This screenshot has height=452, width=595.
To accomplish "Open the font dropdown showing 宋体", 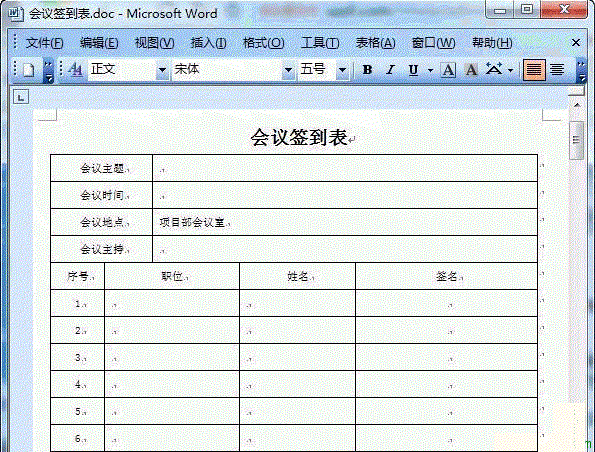I will pyautogui.click(x=233, y=70).
